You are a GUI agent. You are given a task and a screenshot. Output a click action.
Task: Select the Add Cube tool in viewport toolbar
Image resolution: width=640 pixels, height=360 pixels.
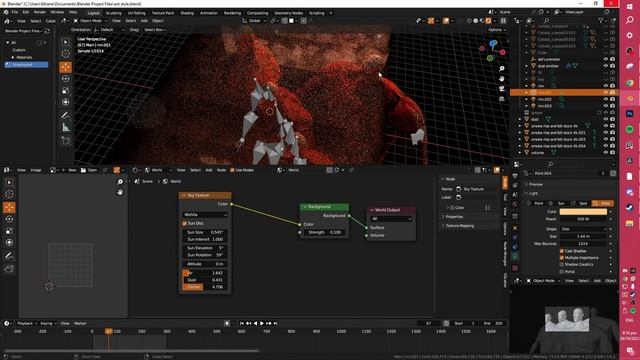(x=66, y=141)
